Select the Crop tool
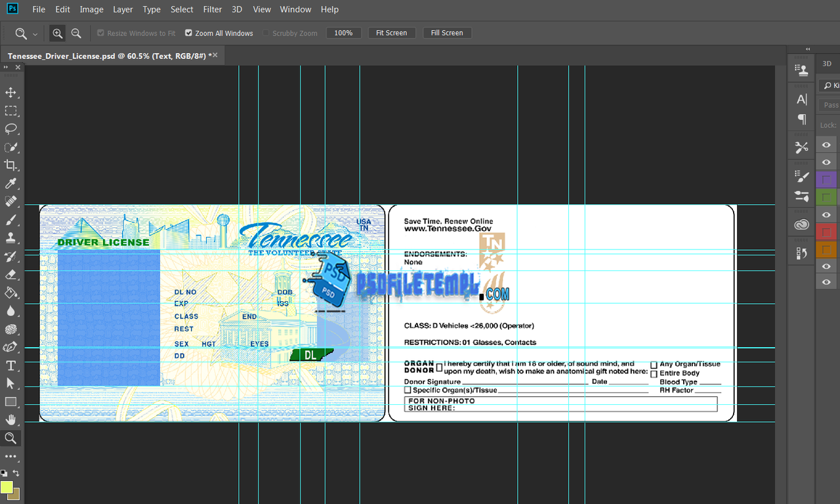 click(10, 165)
